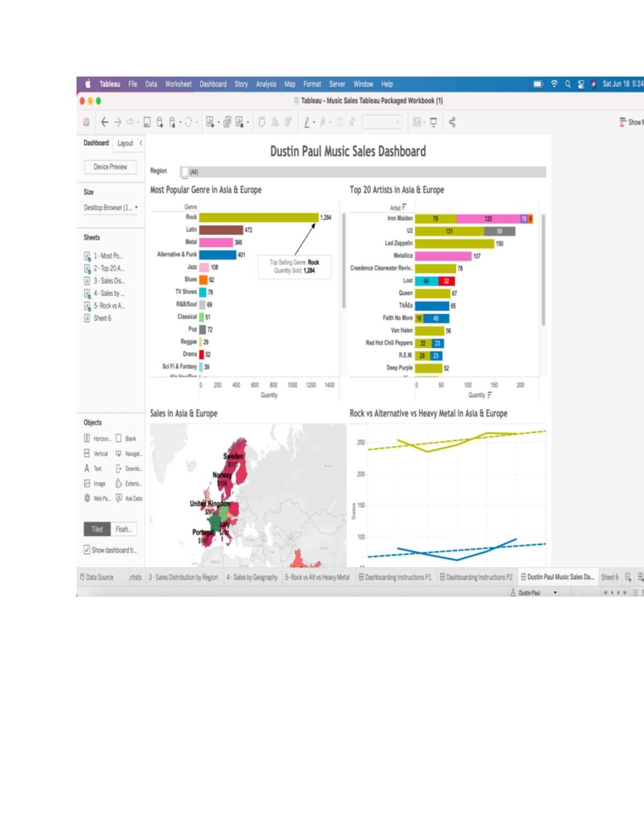Switch layout mode to Floating
Screen dimensions: 644x834
[x=123, y=529]
